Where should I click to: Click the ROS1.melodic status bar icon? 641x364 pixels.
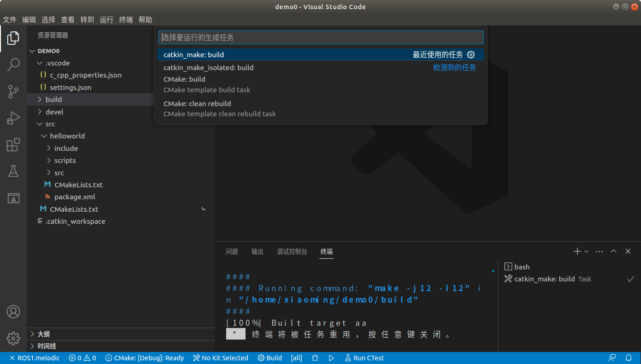pyautogui.click(x=34, y=358)
